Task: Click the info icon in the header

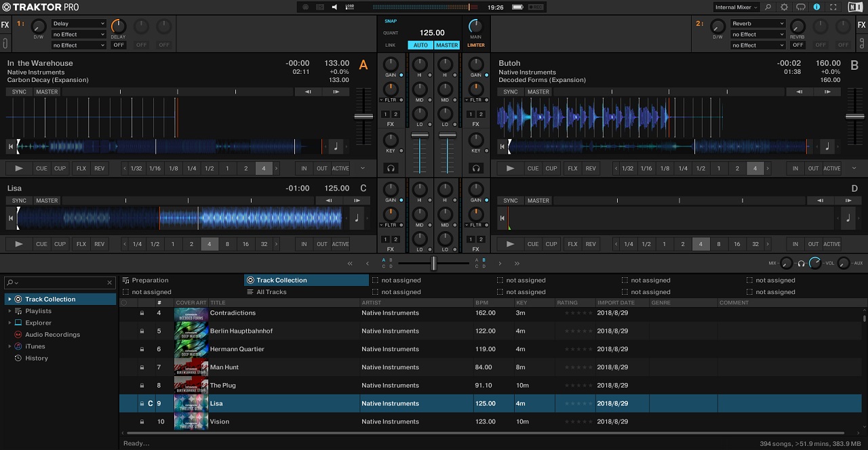Action: coord(816,7)
